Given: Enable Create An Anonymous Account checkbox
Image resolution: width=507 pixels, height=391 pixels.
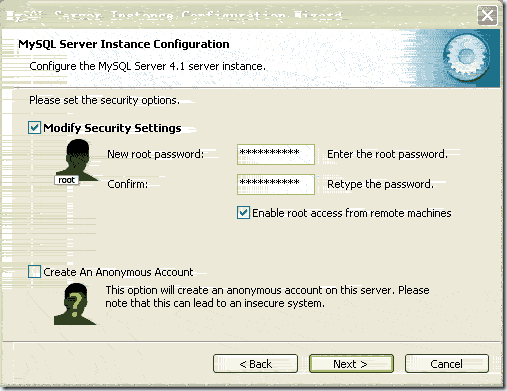Looking at the screenshot, I should point(34,272).
